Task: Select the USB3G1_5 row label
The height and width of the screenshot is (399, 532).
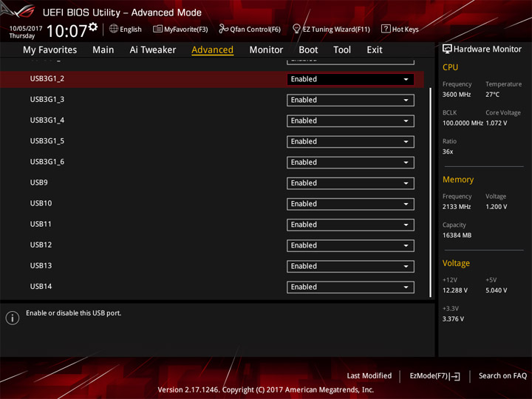Action: click(x=47, y=141)
